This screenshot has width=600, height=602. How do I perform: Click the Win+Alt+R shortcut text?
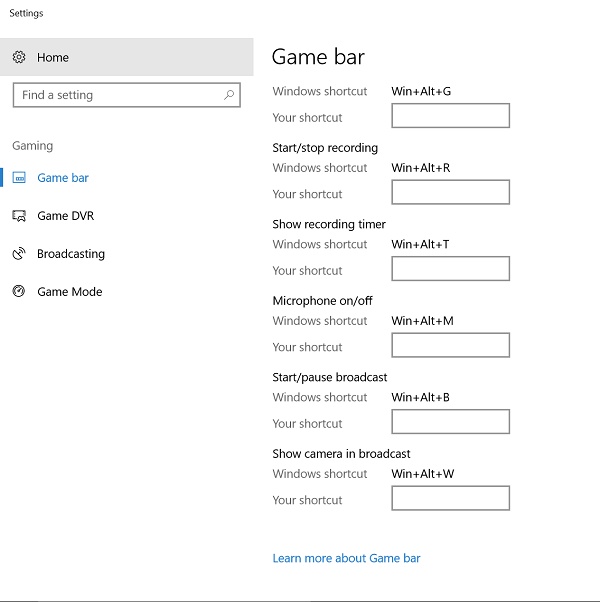coord(421,168)
